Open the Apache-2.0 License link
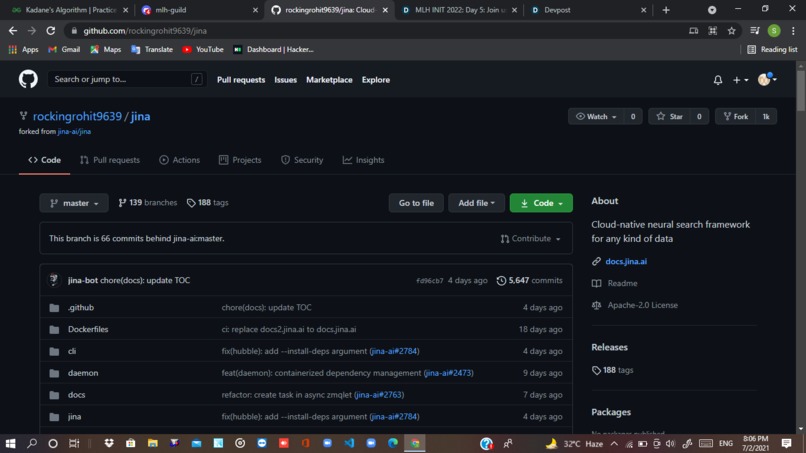Viewport: 806px width, 453px height. point(643,305)
